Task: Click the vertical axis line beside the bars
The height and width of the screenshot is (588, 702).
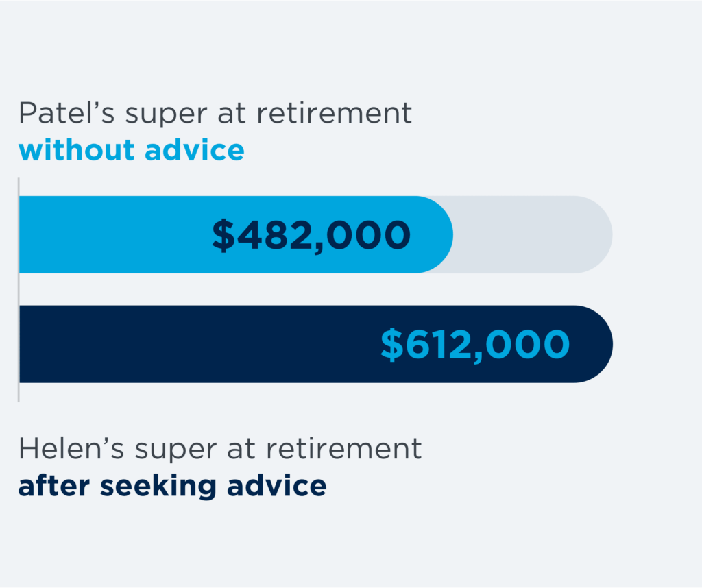Action: [x=19, y=289]
